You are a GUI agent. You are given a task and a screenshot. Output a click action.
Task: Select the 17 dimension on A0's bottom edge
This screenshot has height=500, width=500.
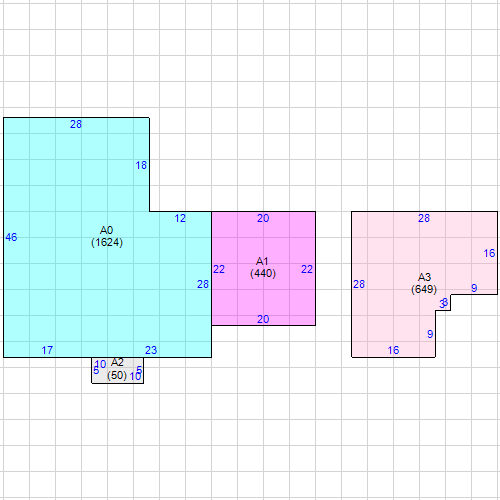47,350
